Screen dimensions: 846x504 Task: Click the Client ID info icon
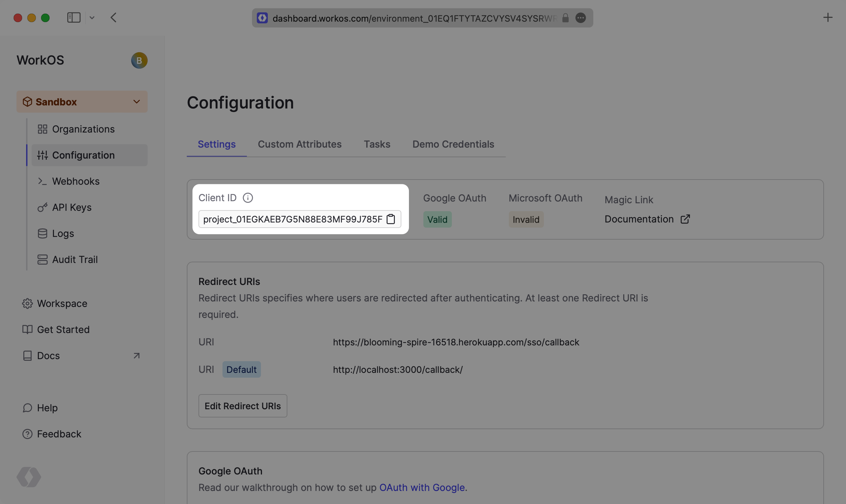coord(248,198)
